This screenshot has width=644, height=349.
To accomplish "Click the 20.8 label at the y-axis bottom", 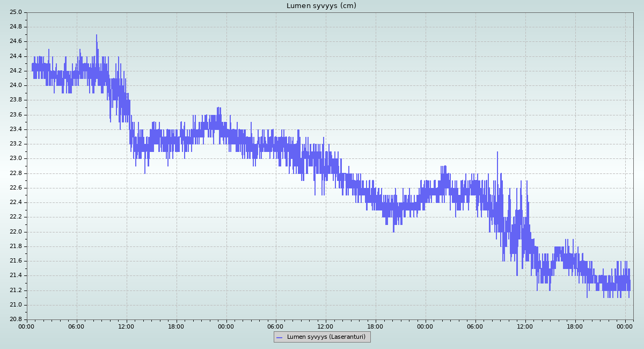I will pyautogui.click(x=16, y=319).
